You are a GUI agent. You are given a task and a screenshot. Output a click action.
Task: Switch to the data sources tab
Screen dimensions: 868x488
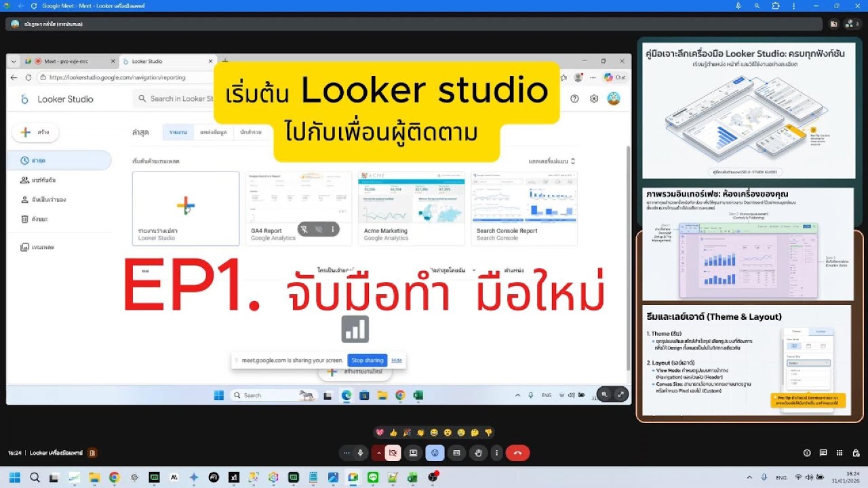tap(213, 132)
